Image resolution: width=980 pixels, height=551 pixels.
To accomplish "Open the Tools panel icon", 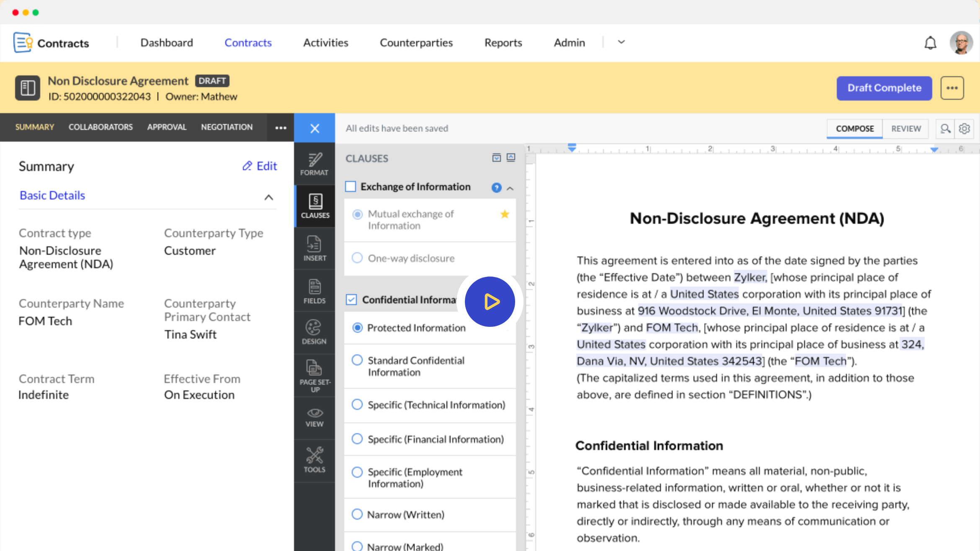I will pyautogui.click(x=315, y=460).
